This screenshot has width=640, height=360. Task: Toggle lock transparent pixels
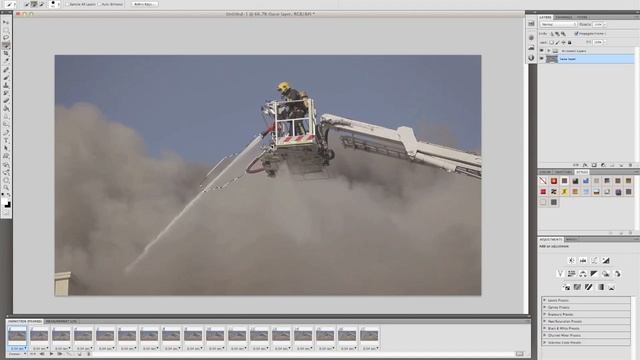point(551,42)
